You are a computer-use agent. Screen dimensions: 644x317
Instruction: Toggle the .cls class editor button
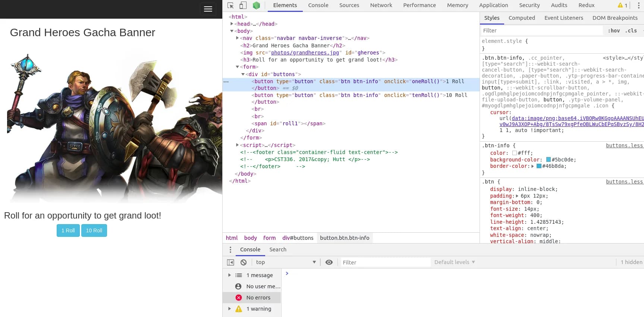point(631,31)
